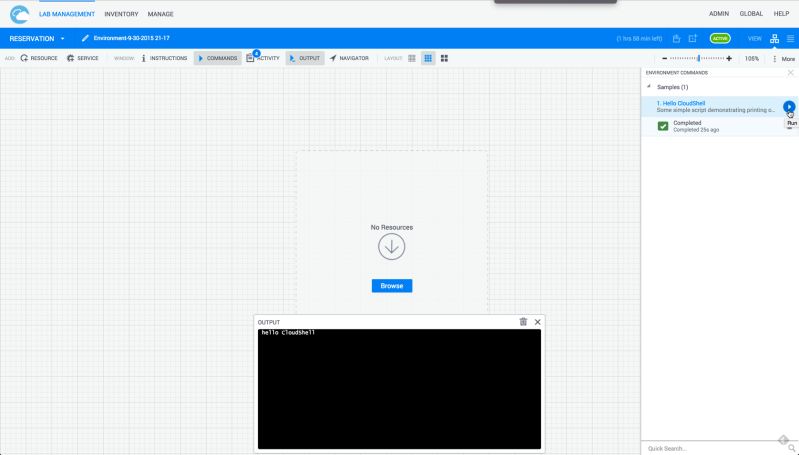Open the Activity feed
Image resolution: width=799 pixels, height=455 pixels.
263,58
